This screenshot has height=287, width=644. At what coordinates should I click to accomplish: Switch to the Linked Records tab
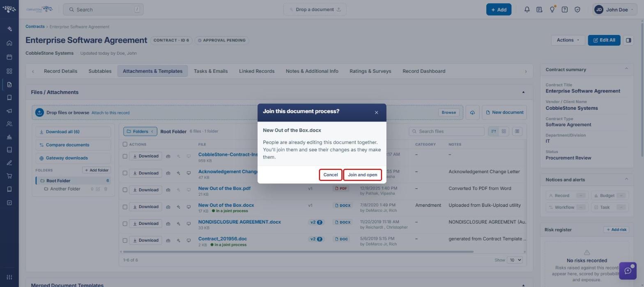(x=257, y=71)
